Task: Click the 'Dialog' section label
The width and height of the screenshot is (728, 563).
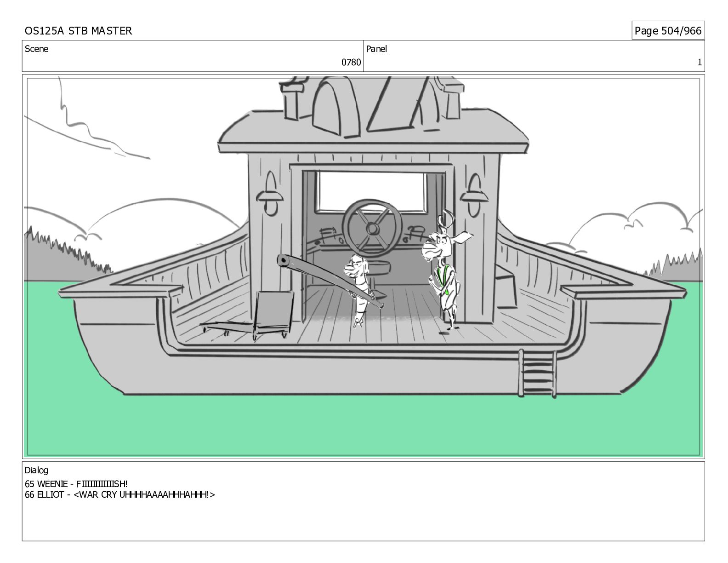Action: coord(36,471)
